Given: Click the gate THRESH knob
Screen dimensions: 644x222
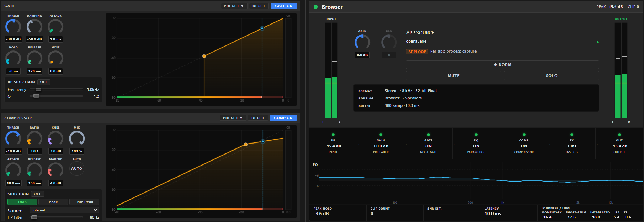Looking at the screenshot, I should click(13, 26).
